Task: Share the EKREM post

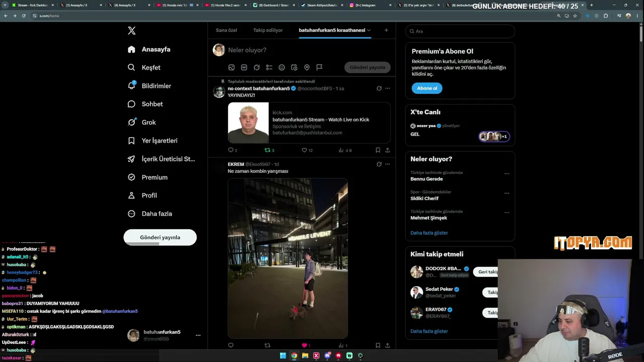Action: pyautogui.click(x=387, y=345)
